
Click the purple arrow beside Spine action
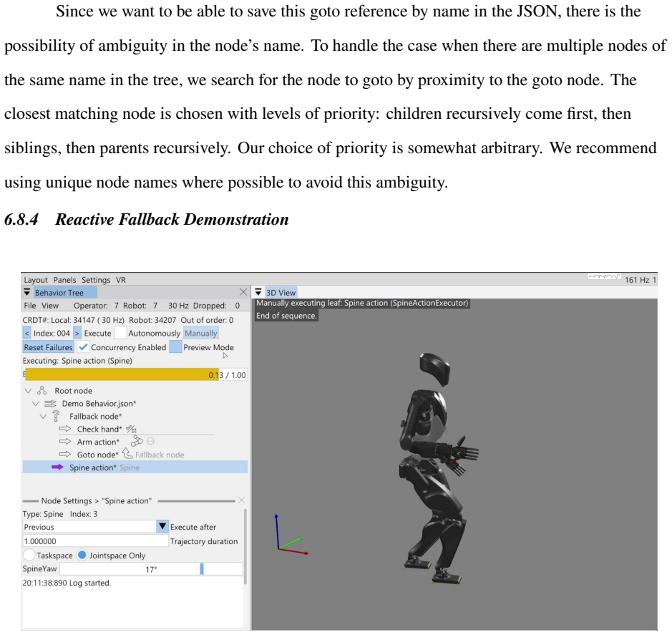(x=57, y=467)
